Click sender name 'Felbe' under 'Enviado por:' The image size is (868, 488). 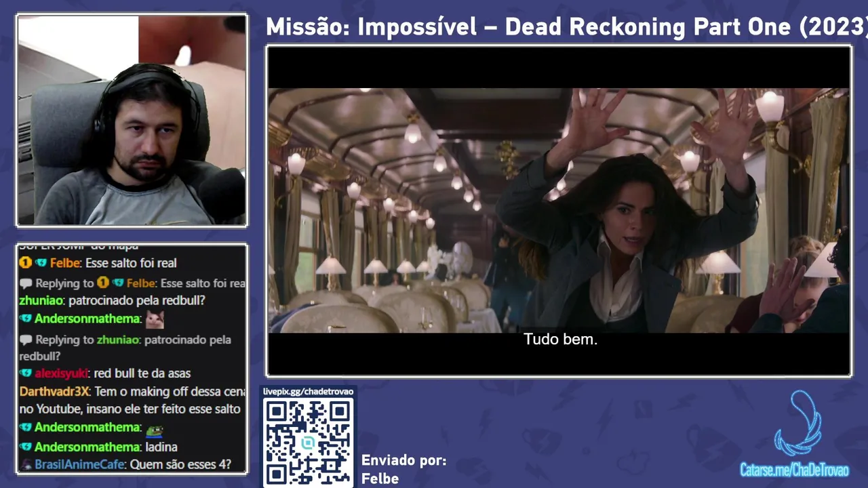click(x=380, y=479)
